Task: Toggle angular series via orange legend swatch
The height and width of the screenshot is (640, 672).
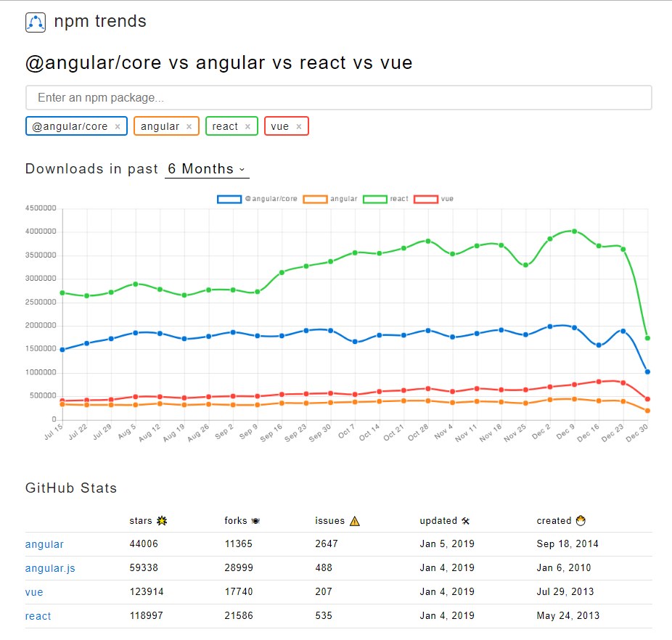Action: click(315, 199)
